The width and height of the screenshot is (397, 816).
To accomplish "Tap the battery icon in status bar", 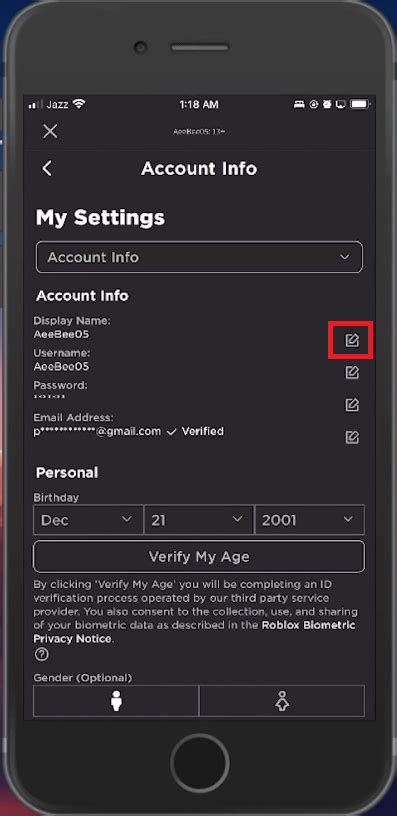I will tap(359, 104).
